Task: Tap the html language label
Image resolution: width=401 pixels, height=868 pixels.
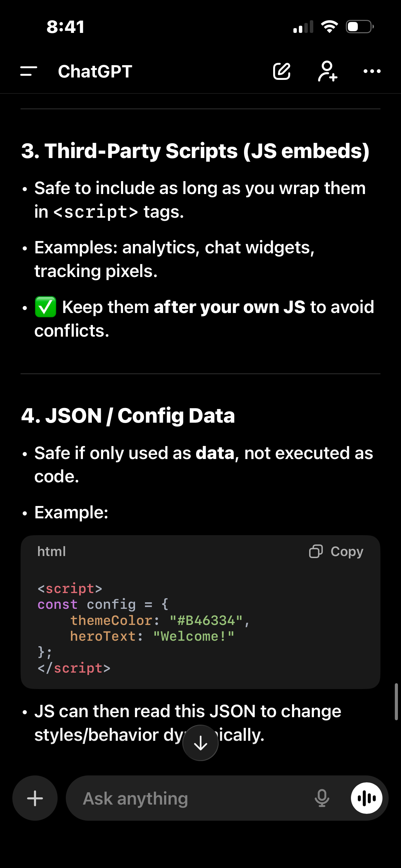Action: point(51,552)
